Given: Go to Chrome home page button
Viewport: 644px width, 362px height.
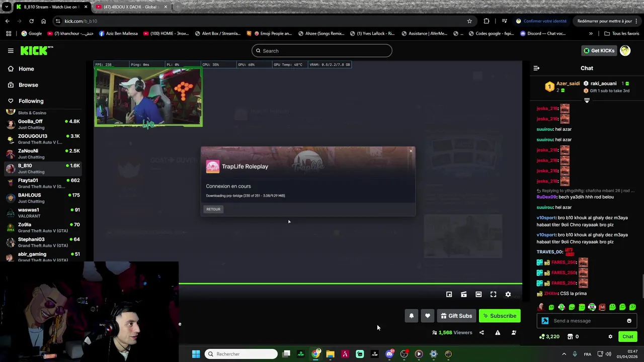Looking at the screenshot, I should [x=44, y=21].
